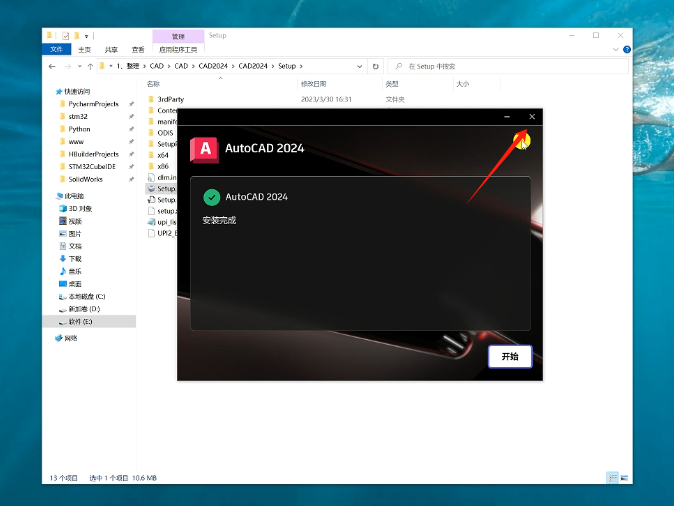Open the recent locations dropdown arrow

pos(80,66)
